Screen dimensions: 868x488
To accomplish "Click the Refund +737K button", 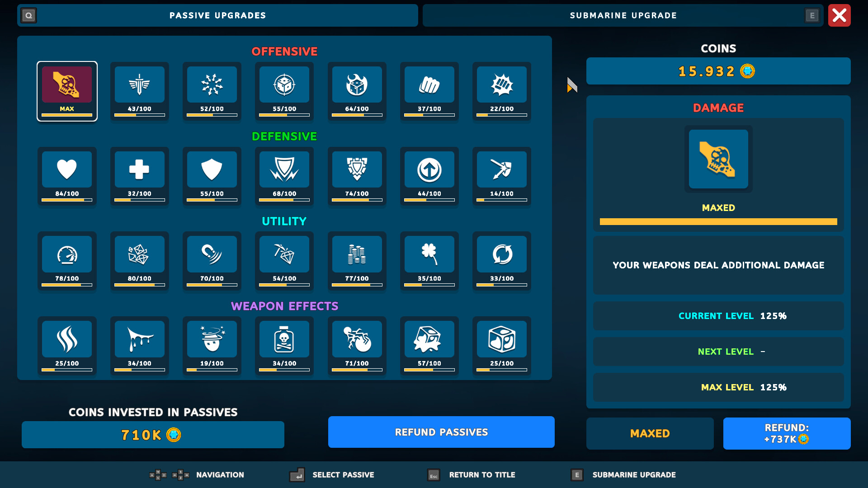I will [x=787, y=433].
